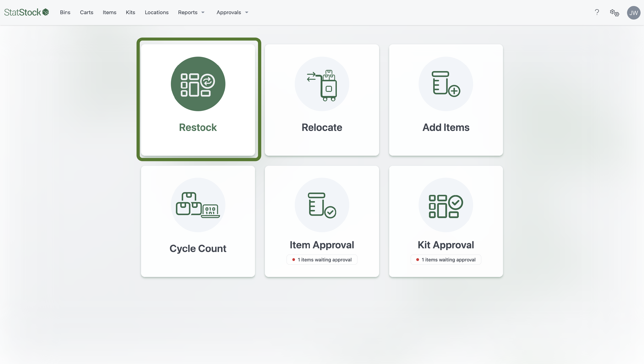This screenshot has height=364, width=644.
Task: Click Kit Approval's "1 items waiting approval" badge
Action: pyautogui.click(x=446, y=260)
